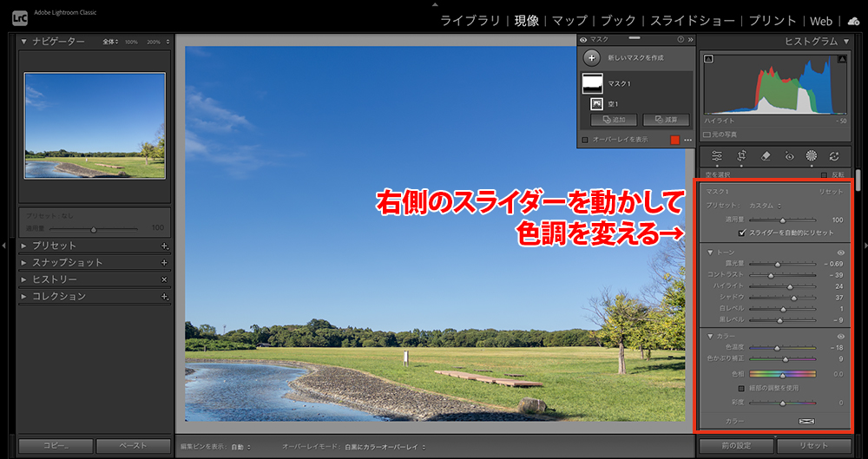The width and height of the screenshot is (868, 459).
Task: Uncheck スライダーを自動的にリセット checkbox
Action: pyautogui.click(x=742, y=233)
